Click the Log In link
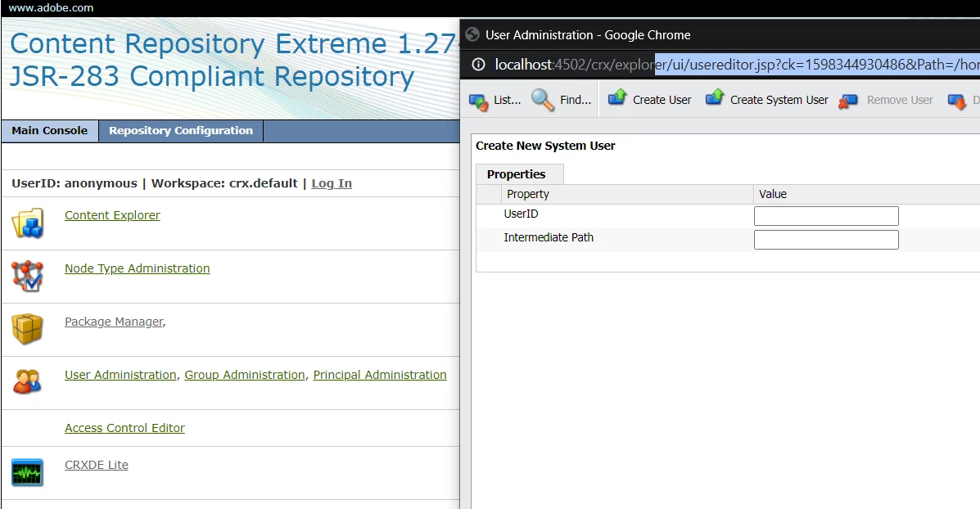Viewport: 980px width, 509px height. (x=332, y=183)
